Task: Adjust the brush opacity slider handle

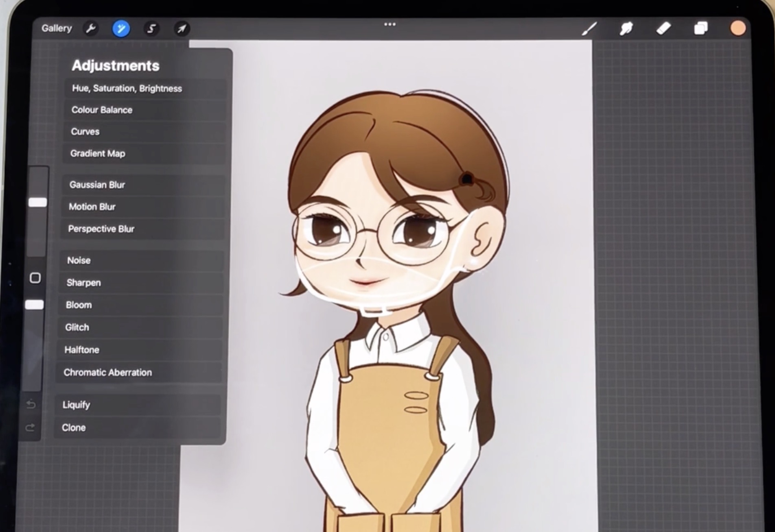Action: [x=35, y=305]
